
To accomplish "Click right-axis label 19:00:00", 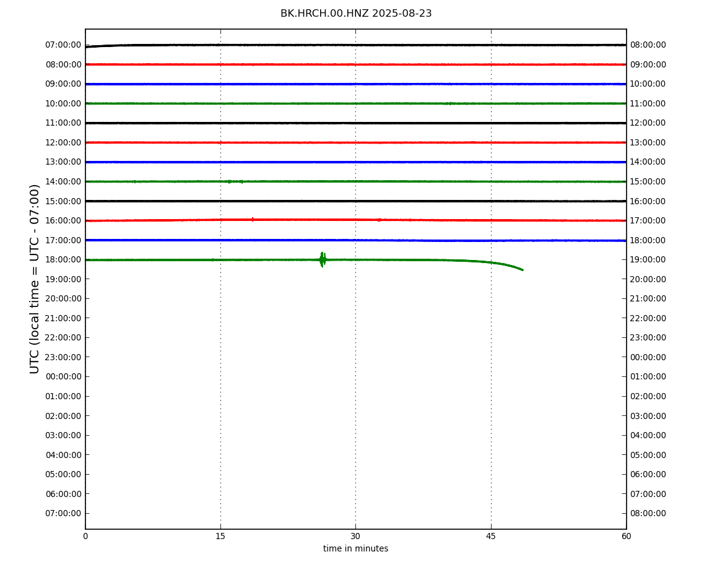I will coord(648,260).
